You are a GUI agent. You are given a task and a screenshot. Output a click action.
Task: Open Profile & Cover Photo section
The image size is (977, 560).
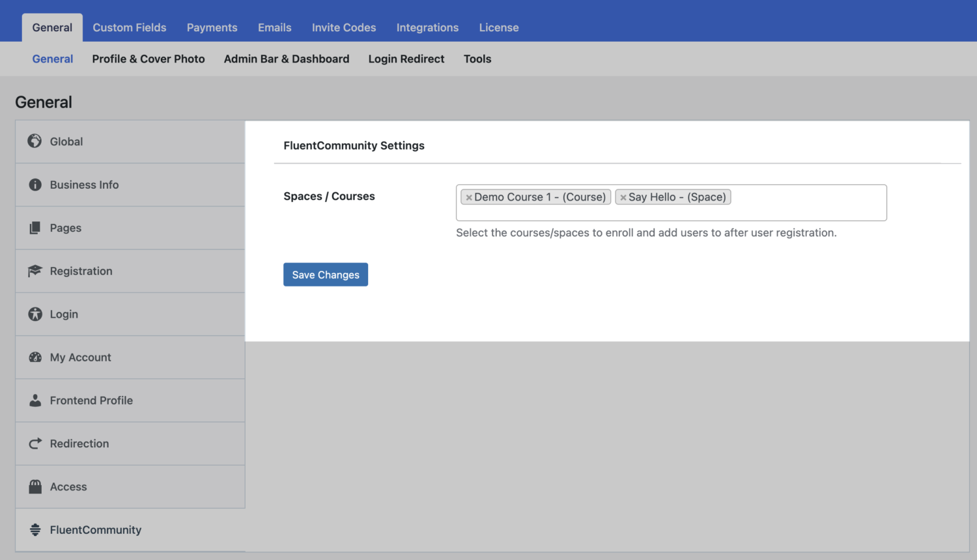pos(149,59)
